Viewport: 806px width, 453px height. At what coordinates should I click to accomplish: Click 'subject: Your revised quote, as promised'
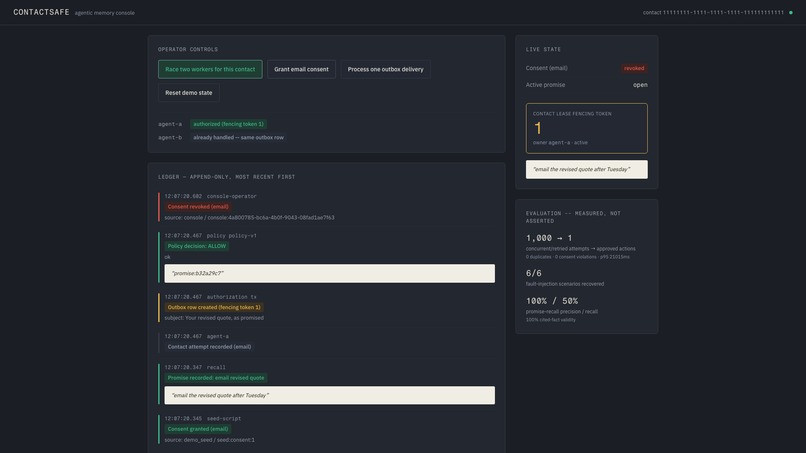[x=214, y=318]
